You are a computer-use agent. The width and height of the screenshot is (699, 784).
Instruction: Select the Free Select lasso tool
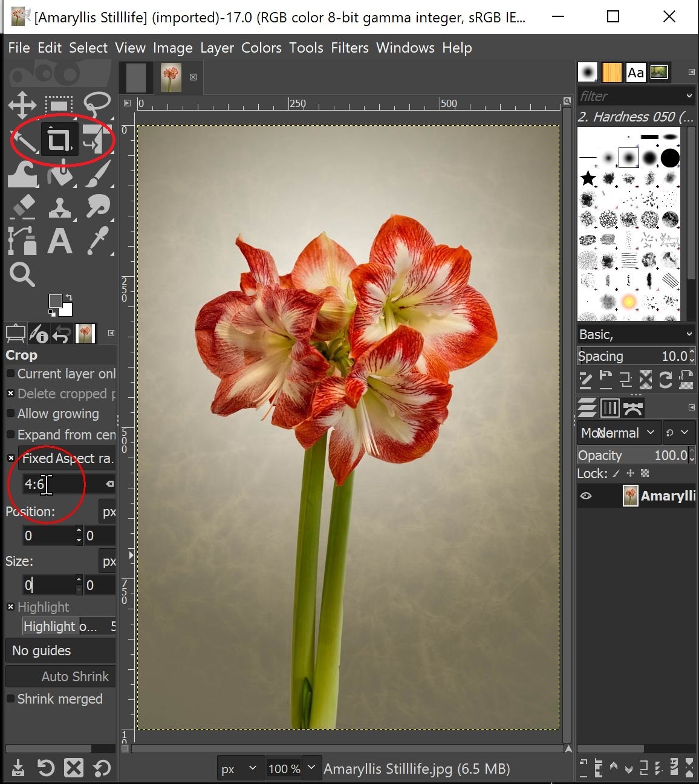click(97, 105)
